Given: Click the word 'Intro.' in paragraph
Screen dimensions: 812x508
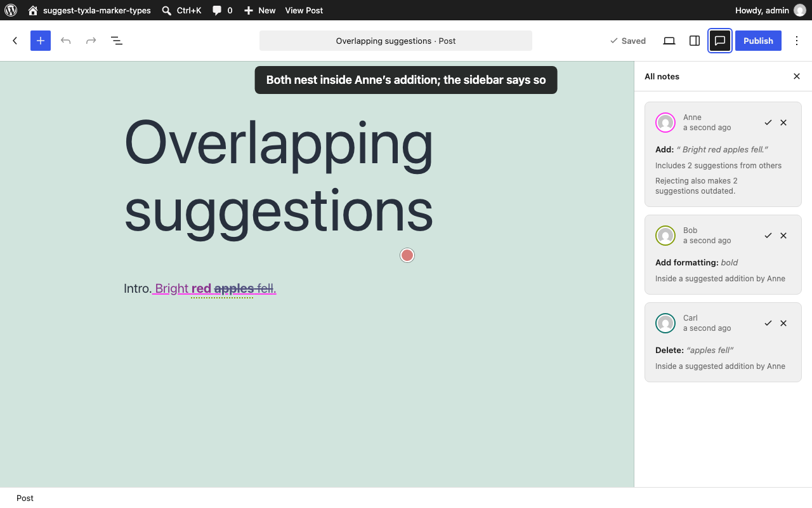Looking at the screenshot, I should coord(138,289).
